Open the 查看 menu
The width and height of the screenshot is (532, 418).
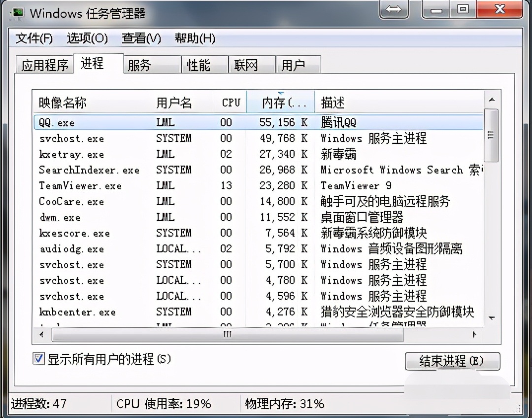pos(141,38)
